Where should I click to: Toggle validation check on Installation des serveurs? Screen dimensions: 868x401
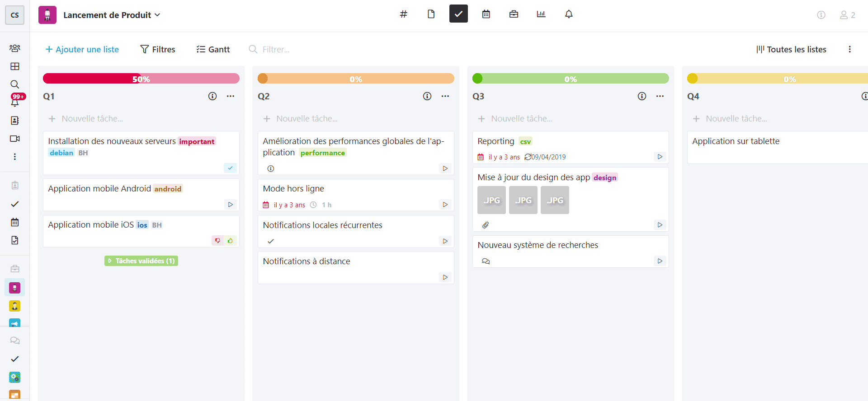click(x=230, y=168)
